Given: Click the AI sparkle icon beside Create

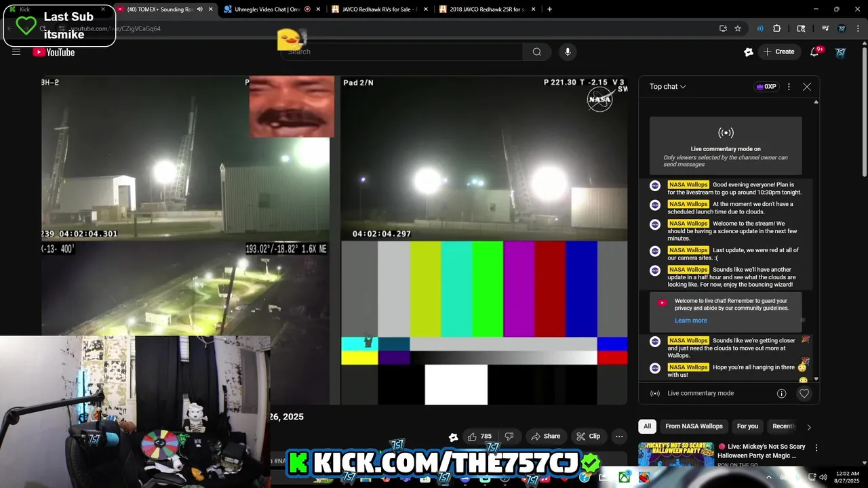Looking at the screenshot, I should point(749,52).
